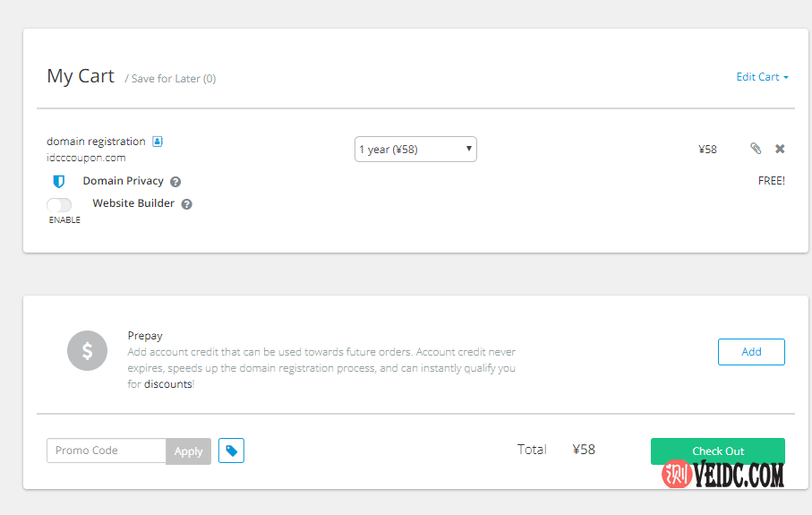This screenshot has width=812, height=515.
Task: Click the paperclip icon on the cart item
Action: [756, 149]
